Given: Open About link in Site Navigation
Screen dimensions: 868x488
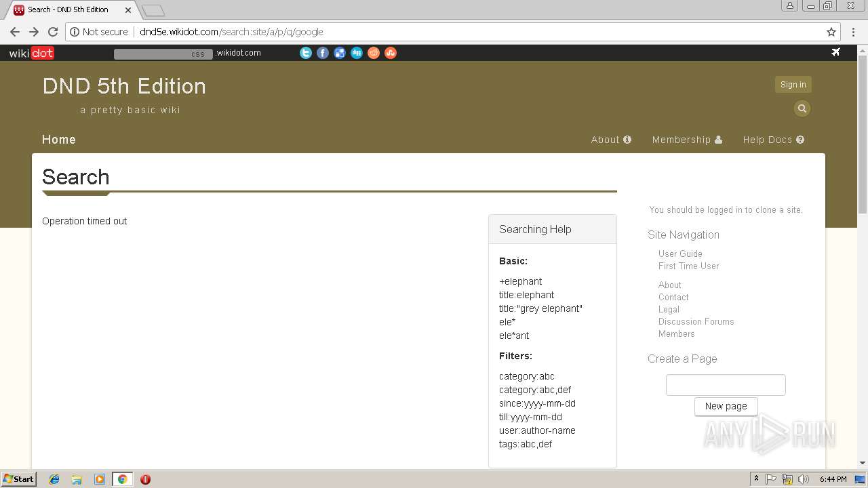Looking at the screenshot, I should 669,285.
